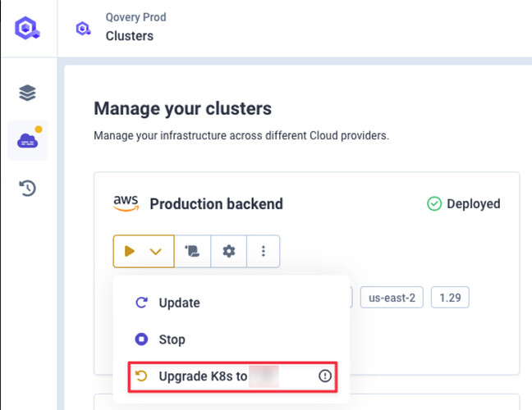Open cluster logs scroll icon
532x410 pixels.
[x=192, y=252]
